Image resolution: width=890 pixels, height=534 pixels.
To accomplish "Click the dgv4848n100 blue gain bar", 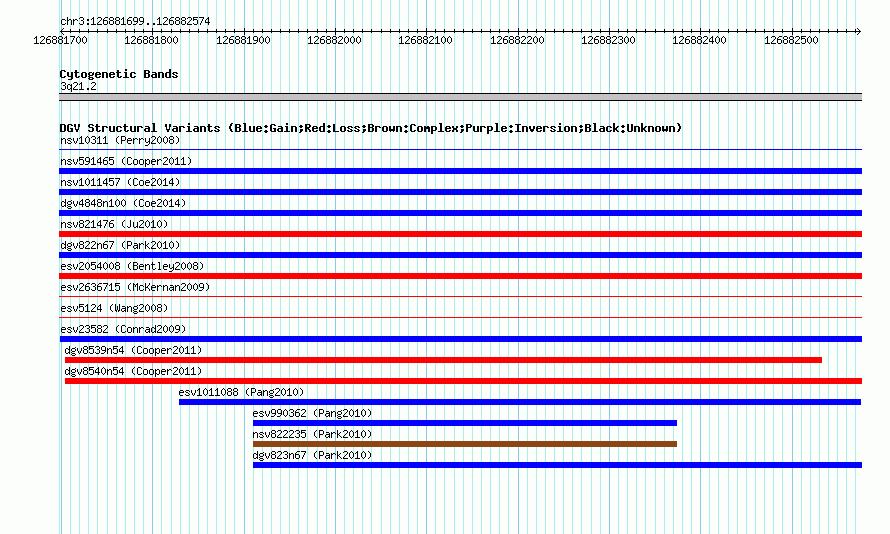I will 460,213.
